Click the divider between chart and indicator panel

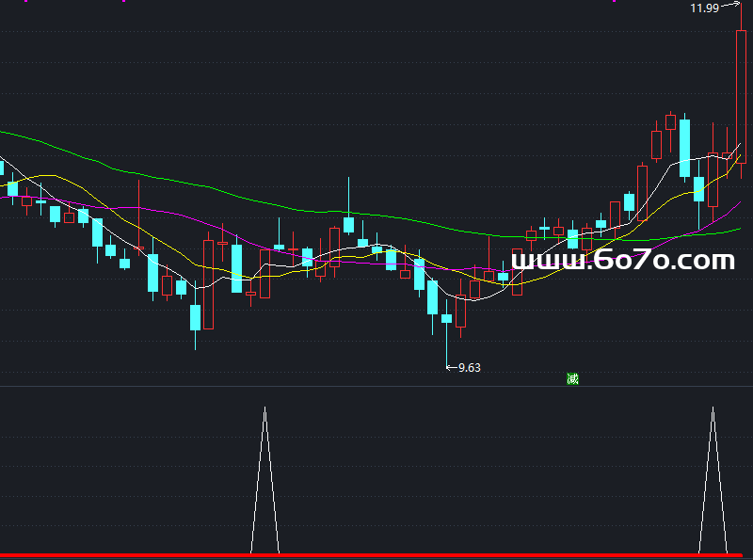(x=376, y=386)
